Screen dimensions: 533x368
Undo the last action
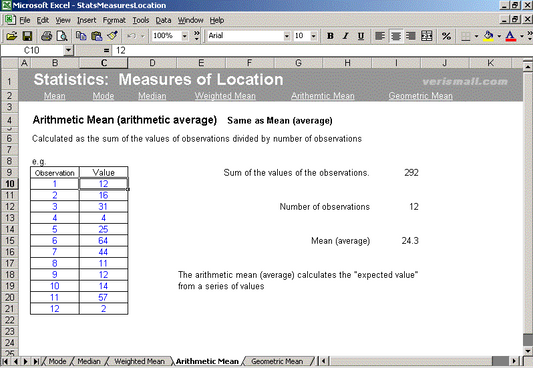pyautogui.click(x=131, y=36)
